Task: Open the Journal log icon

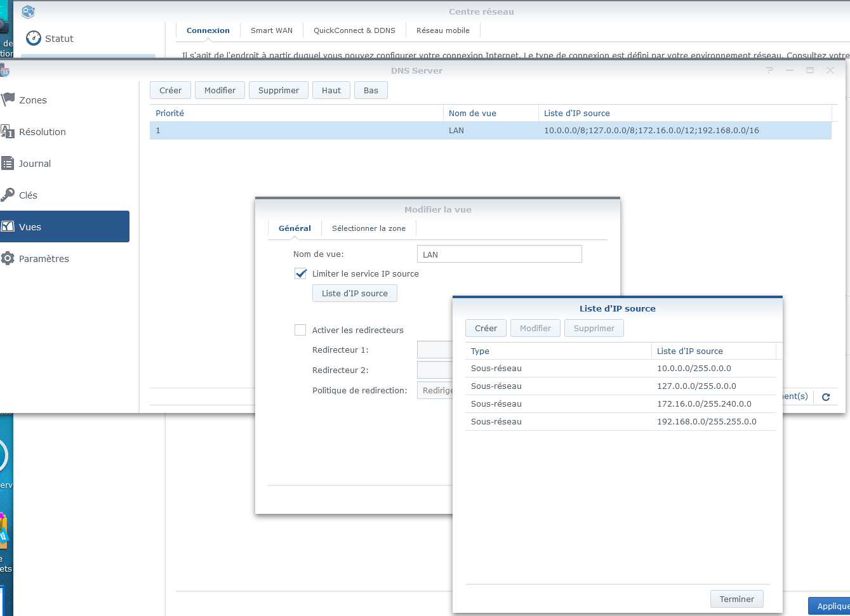Action: click(x=8, y=164)
